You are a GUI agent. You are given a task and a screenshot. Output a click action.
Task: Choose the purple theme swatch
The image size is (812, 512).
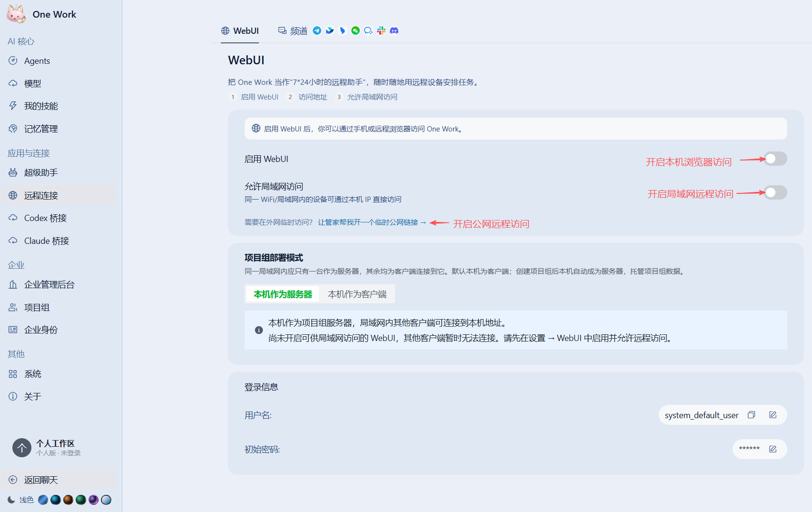click(x=93, y=500)
